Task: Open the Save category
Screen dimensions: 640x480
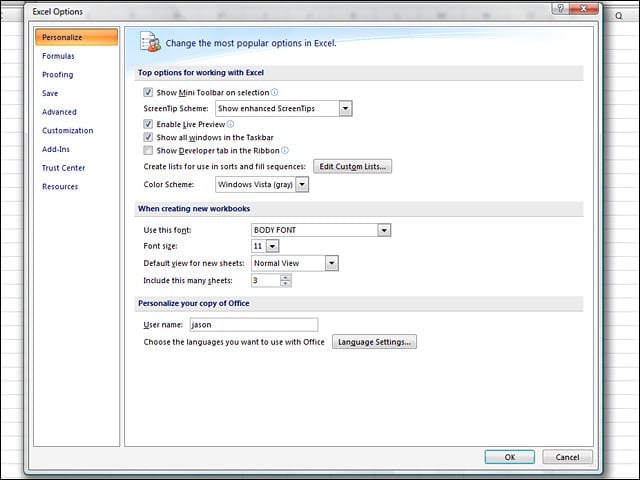Action: pos(50,93)
